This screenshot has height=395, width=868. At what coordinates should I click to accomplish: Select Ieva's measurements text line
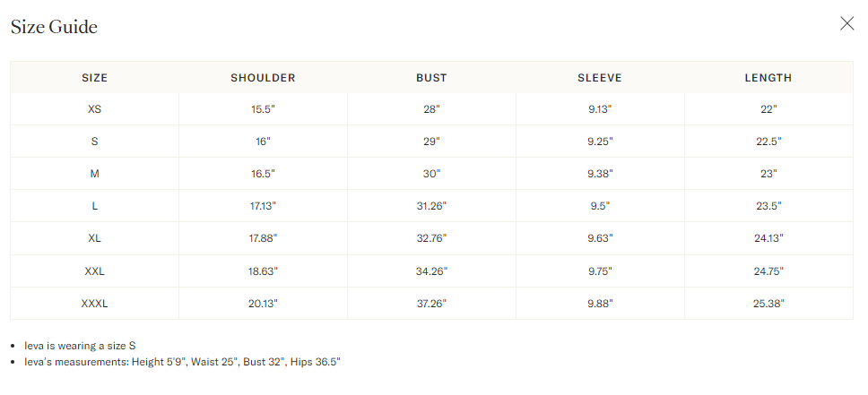coord(182,362)
